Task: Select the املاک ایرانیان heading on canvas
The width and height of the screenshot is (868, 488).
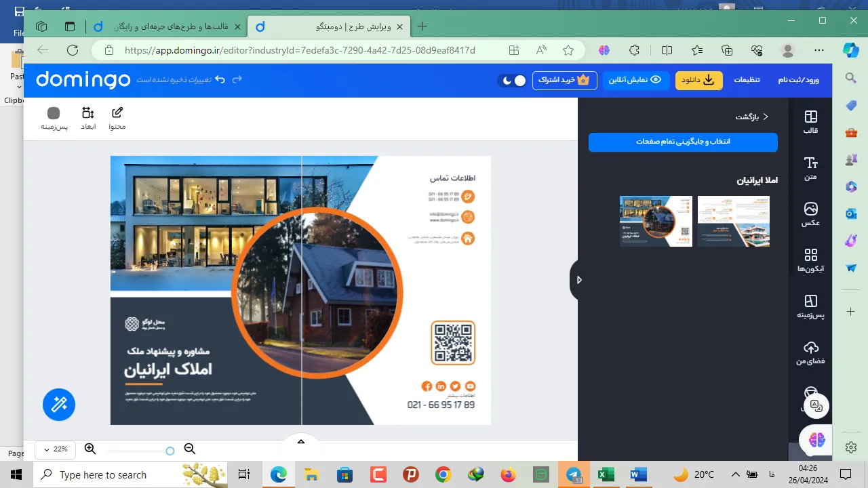Action: (x=168, y=369)
